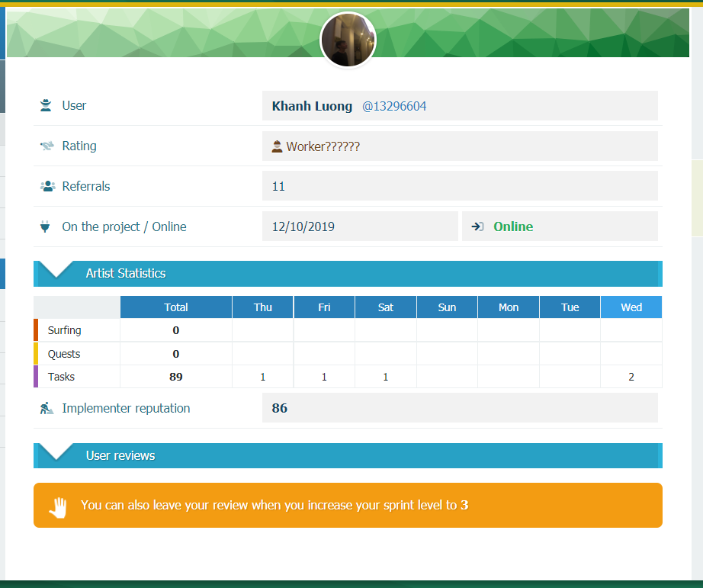
Task: Click the Referrals people group icon
Action: coord(47,186)
